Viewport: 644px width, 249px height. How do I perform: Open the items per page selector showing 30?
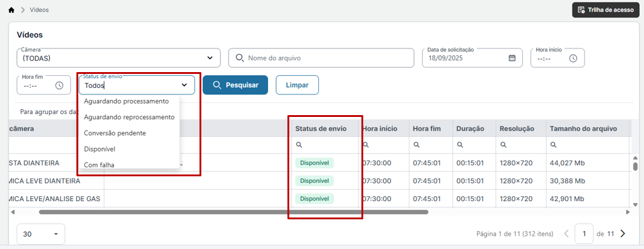click(41, 234)
